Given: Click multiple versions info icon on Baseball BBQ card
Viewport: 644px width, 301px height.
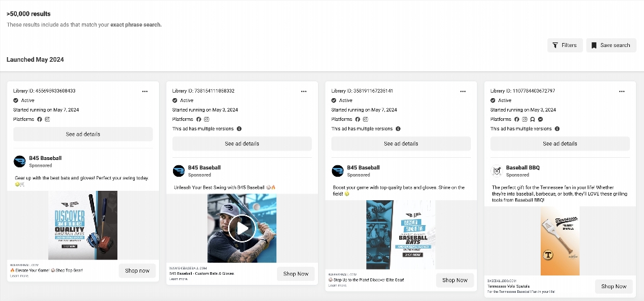Looking at the screenshot, I should [557, 129].
